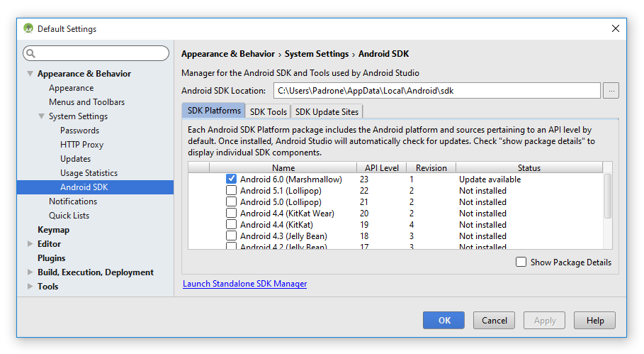The width and height of the screenshot is (644, 354).
Task: Check Android 5.0 (Lollipop) checkbox
Action: coord(231,202)
